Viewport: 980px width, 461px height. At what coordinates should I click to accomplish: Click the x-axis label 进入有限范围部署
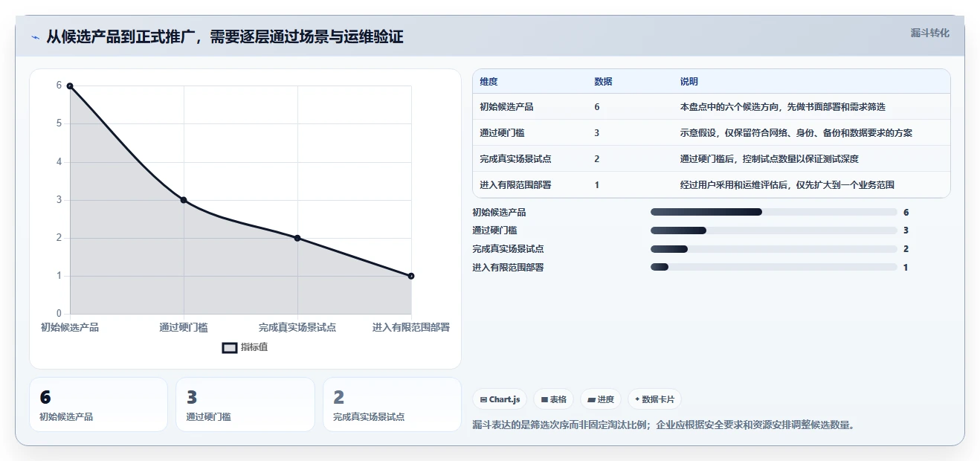pos(411,327)
